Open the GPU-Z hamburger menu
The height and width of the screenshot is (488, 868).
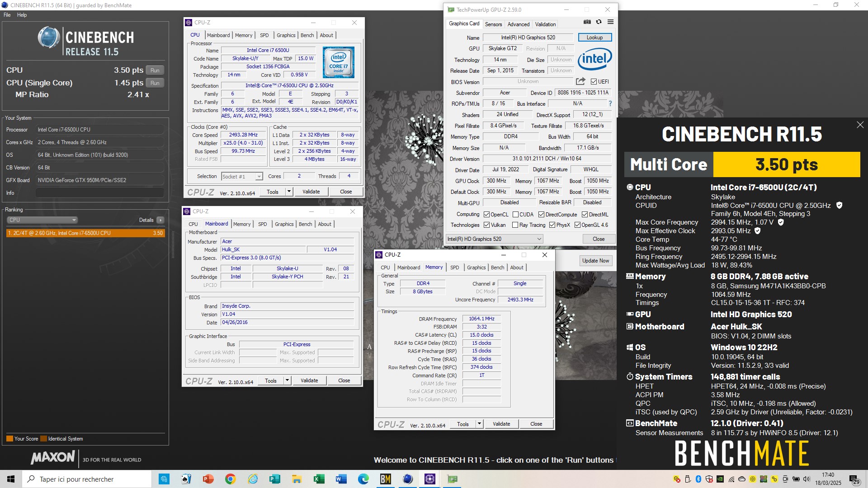pyautogui.click(x=610, y=22)
